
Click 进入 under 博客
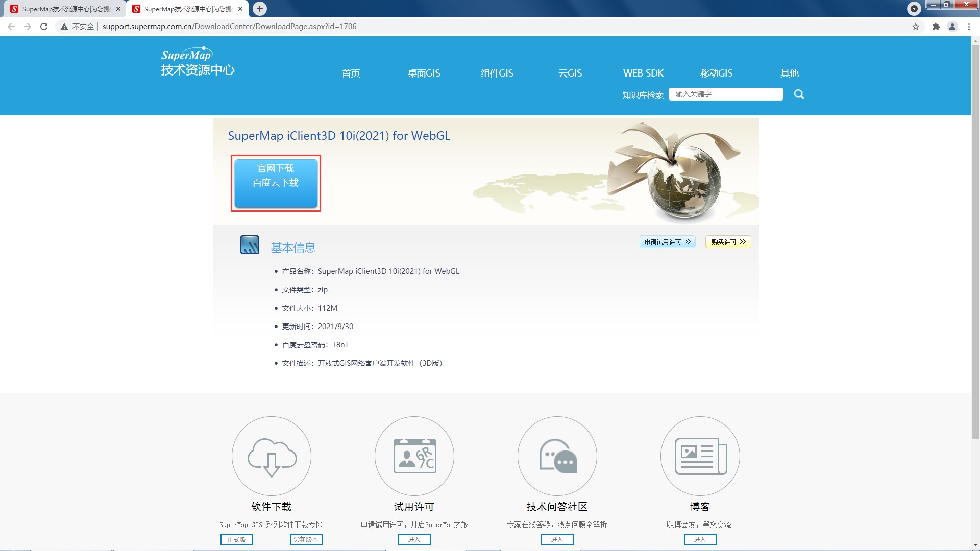(700, 539)
